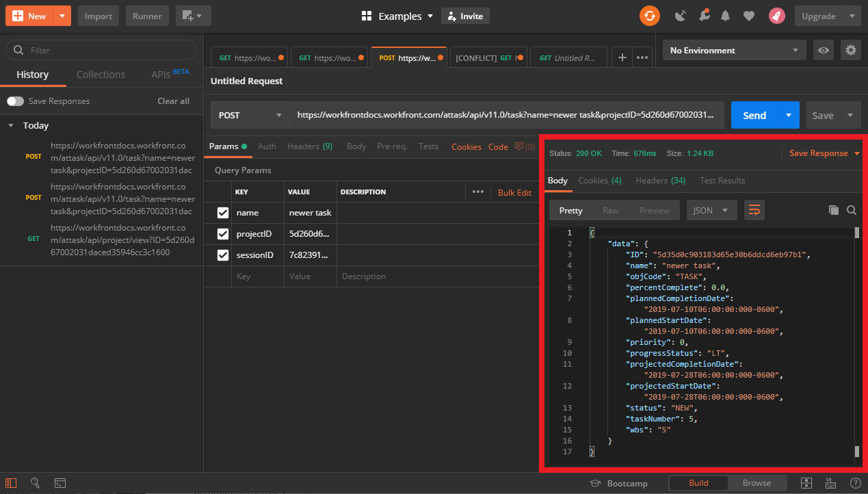Open help question mark icon
Image resolution: width=868 pixels, height=494 pixels.
coord(855,483)
